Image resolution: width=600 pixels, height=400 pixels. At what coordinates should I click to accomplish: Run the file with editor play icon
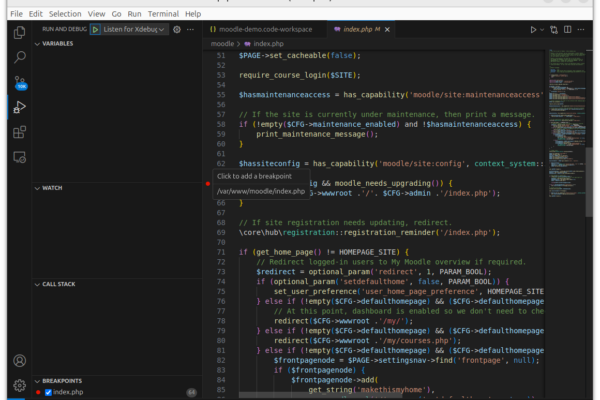pyautogui.click(x=533, y=29)
